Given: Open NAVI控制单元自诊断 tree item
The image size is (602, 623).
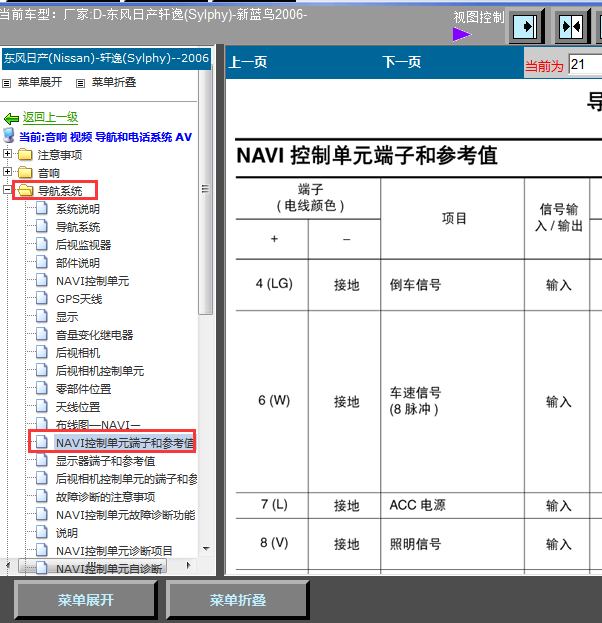Looking at the screenshot, I should coord(109,569).
